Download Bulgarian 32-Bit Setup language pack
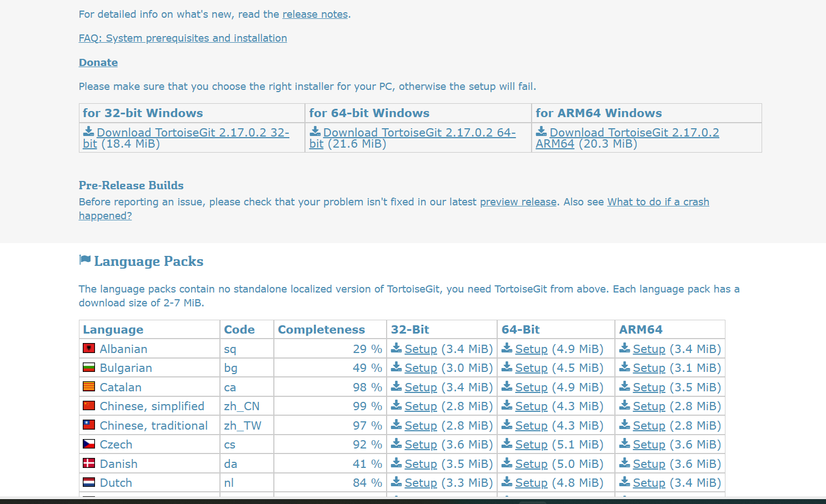The height and width of the screenshot is (504, 826). click(420, 368)
